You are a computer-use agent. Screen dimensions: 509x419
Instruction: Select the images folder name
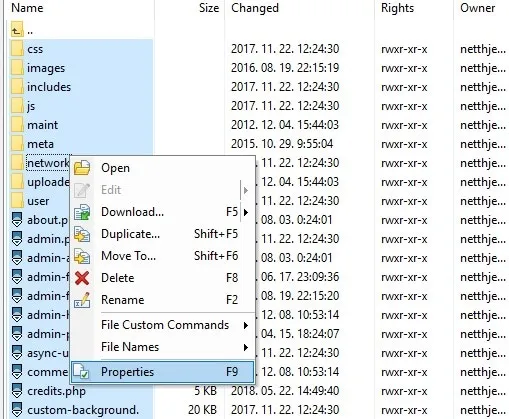tap(46, 68)
